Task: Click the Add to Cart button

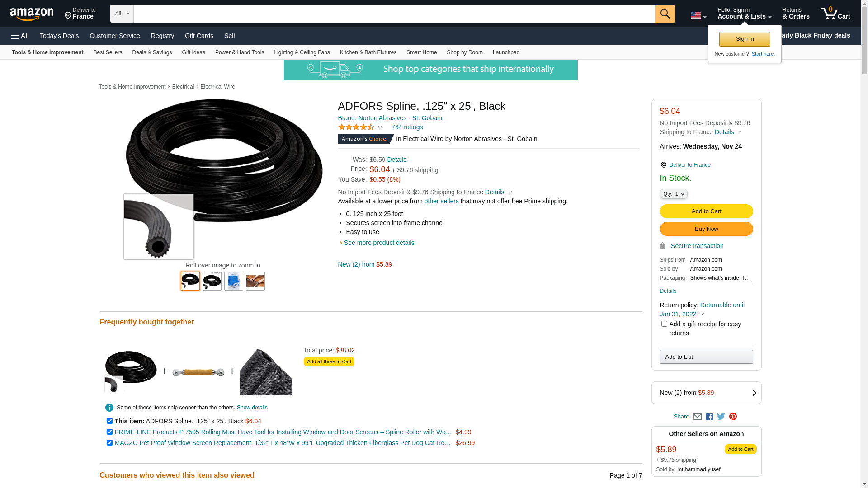Action: tap(706, 211)
